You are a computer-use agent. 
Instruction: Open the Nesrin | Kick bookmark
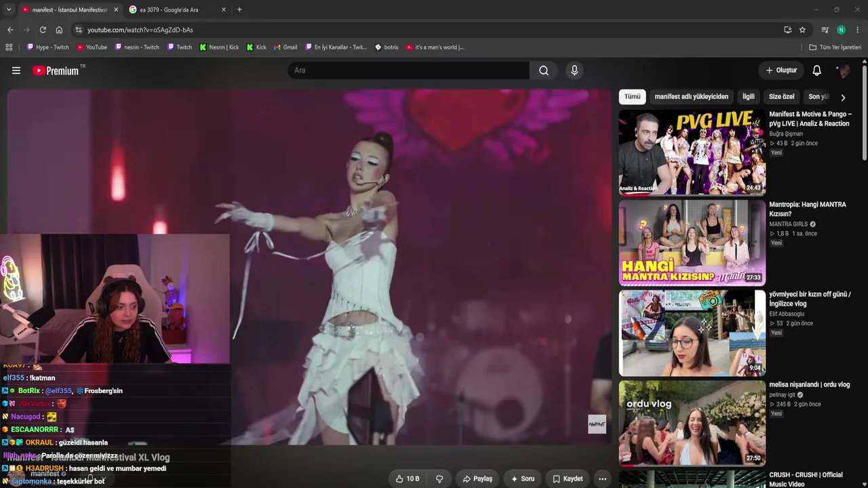[x=219, y=47]
